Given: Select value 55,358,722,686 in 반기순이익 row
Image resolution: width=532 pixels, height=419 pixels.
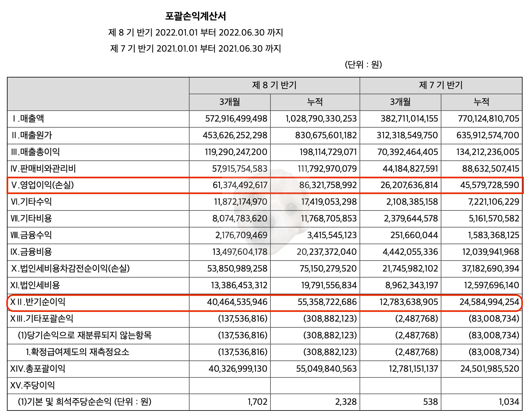Looking at the screenshot, I should [x=327, y=302].
